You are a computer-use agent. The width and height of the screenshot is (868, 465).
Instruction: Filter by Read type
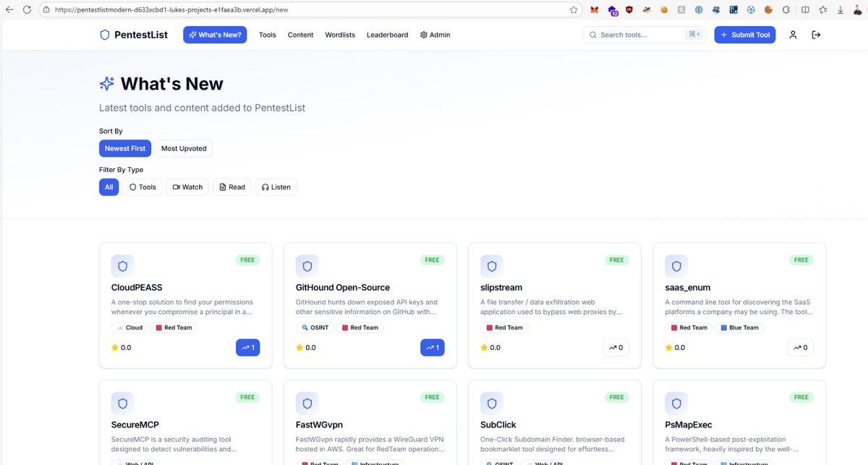[x=232, y=187]
